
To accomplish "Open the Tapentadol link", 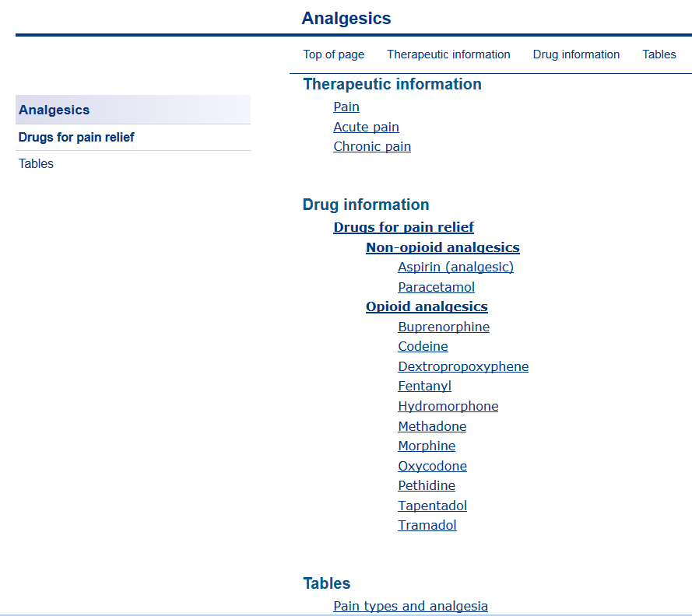I will (432, 506).
